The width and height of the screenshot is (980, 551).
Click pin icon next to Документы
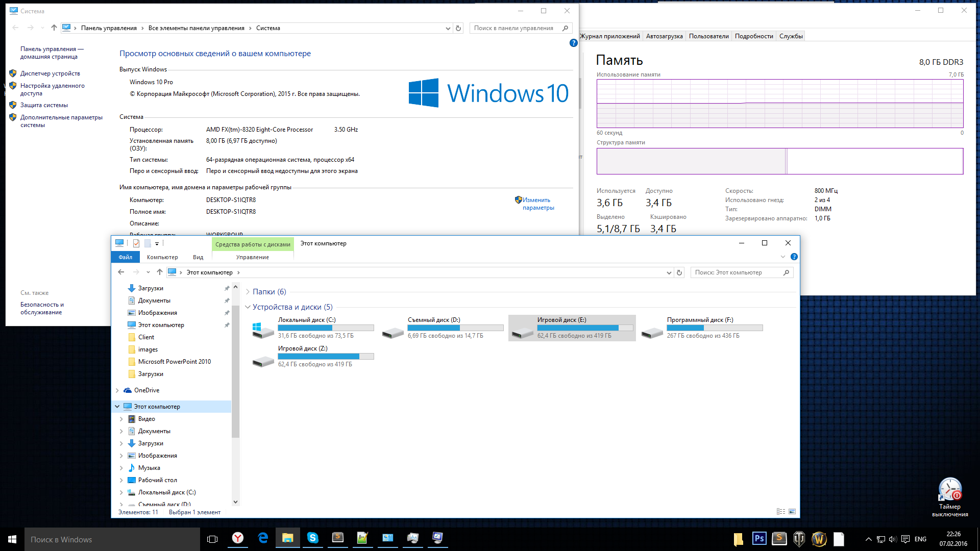[x=227, y=300]
